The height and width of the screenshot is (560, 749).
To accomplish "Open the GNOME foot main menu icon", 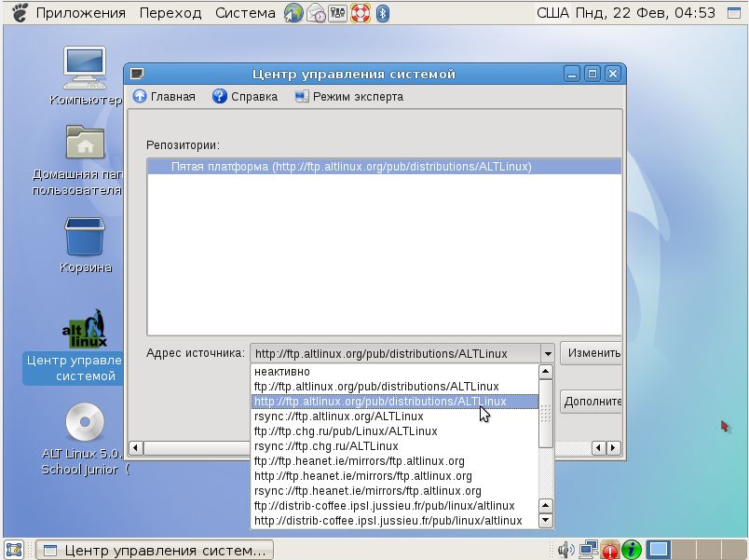I will [x=20, y=13].
